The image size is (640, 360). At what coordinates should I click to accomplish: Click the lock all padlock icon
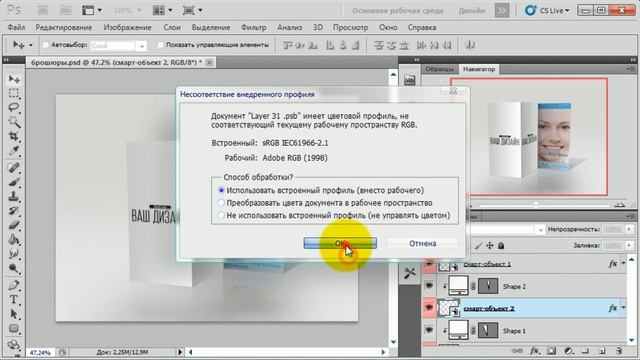click(x=501, y=245)
